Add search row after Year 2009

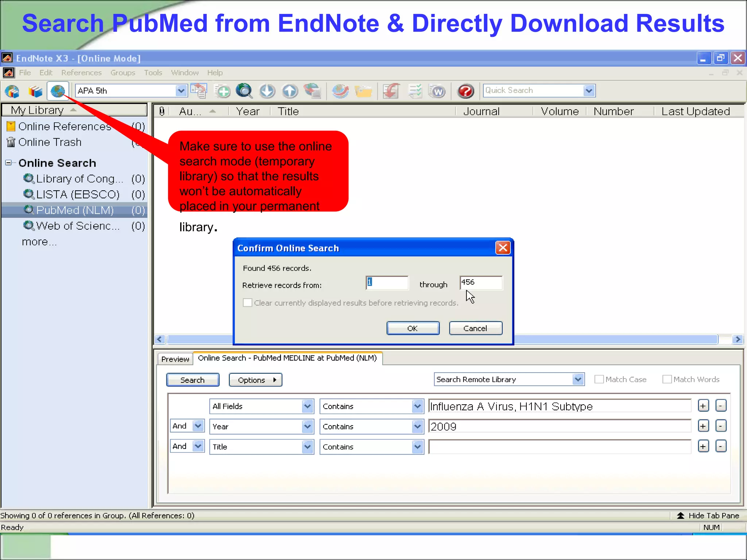(x=703, y=426)
